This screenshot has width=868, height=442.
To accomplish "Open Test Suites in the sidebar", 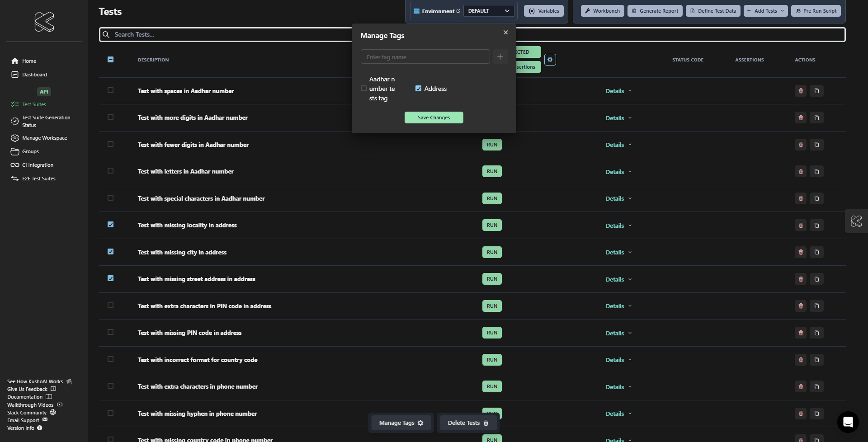I will point(34,104).
